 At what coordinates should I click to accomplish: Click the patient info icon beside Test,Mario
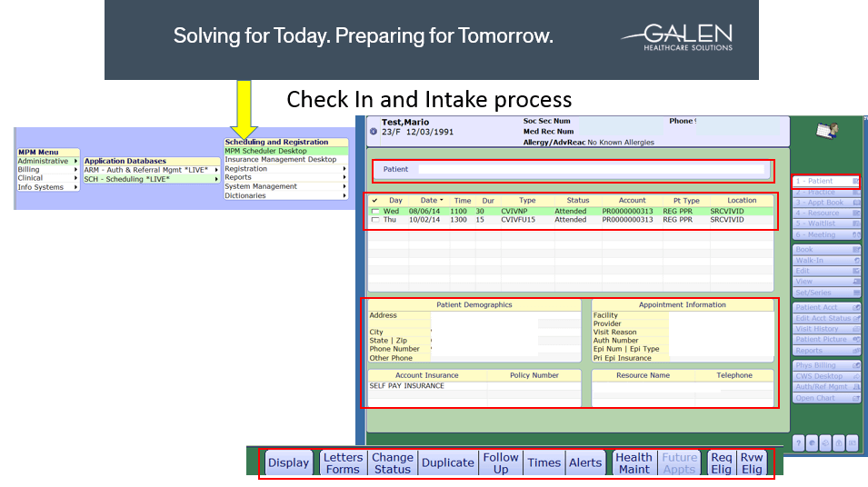pyautogui.click(x=374, y=132)
